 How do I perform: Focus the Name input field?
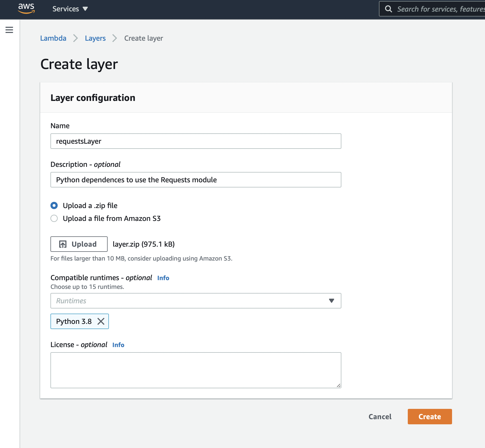[196, 141]
